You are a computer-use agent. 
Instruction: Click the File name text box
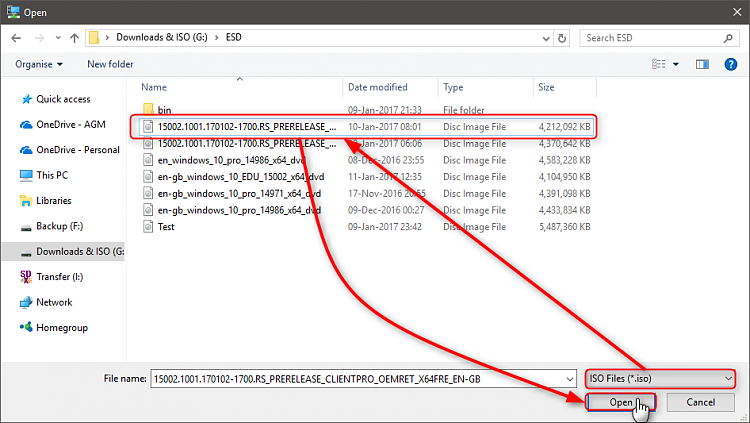[358, 378]
